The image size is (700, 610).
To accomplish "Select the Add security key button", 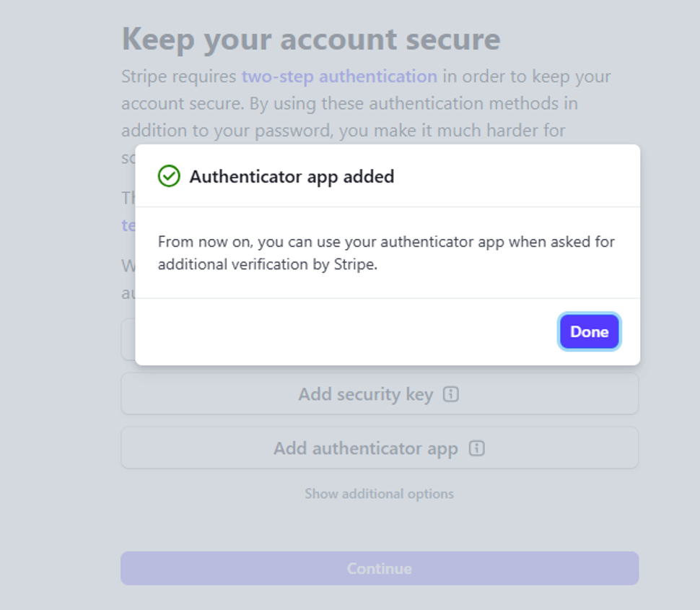I will click(380, 394).
